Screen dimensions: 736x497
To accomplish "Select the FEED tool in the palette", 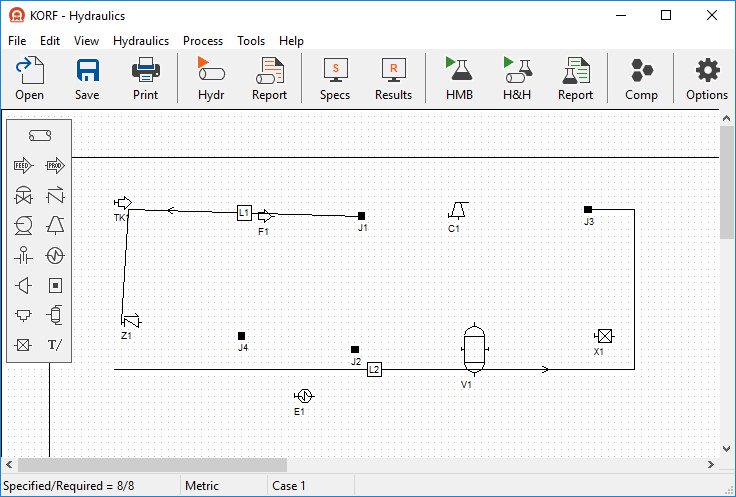I will (24, 165).
